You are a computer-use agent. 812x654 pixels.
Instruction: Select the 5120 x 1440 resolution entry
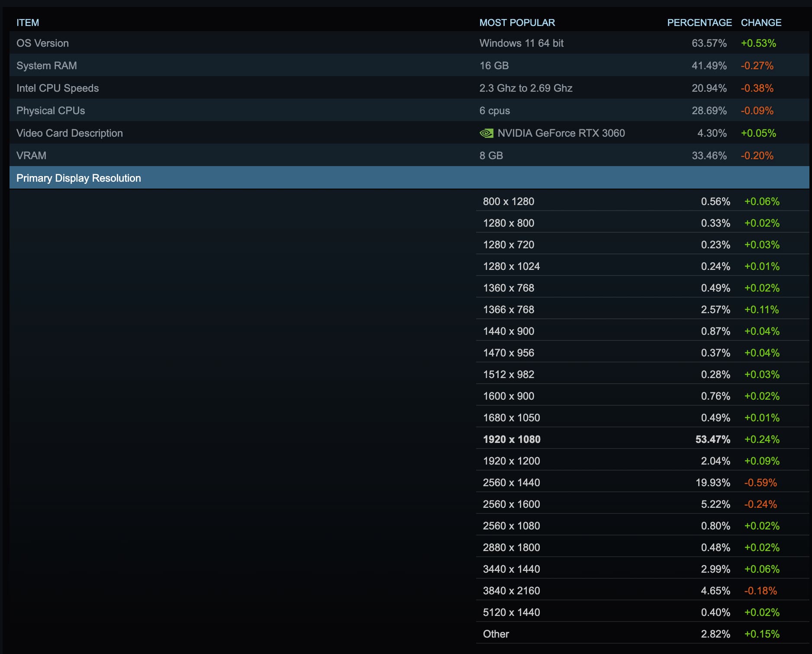coord(511,612)
